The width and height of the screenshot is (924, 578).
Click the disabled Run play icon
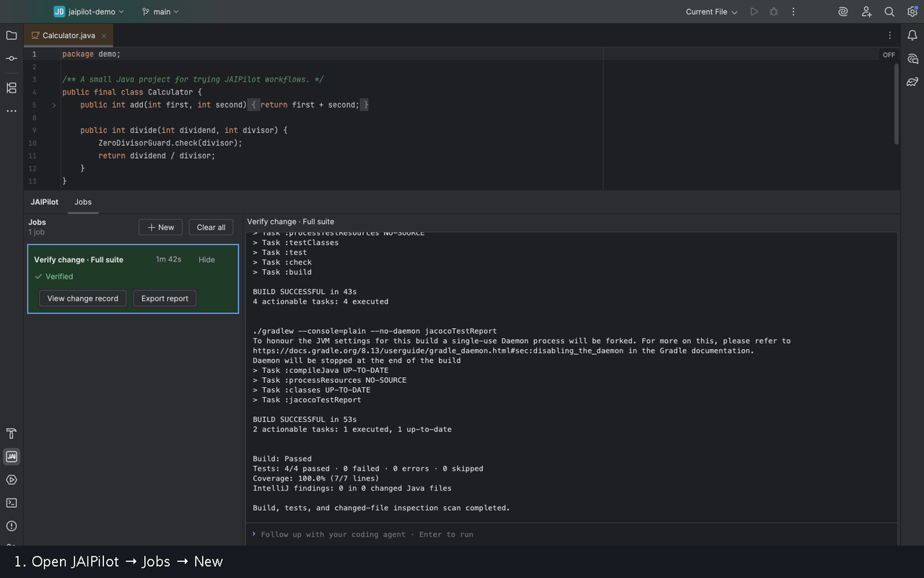[754, 12]
